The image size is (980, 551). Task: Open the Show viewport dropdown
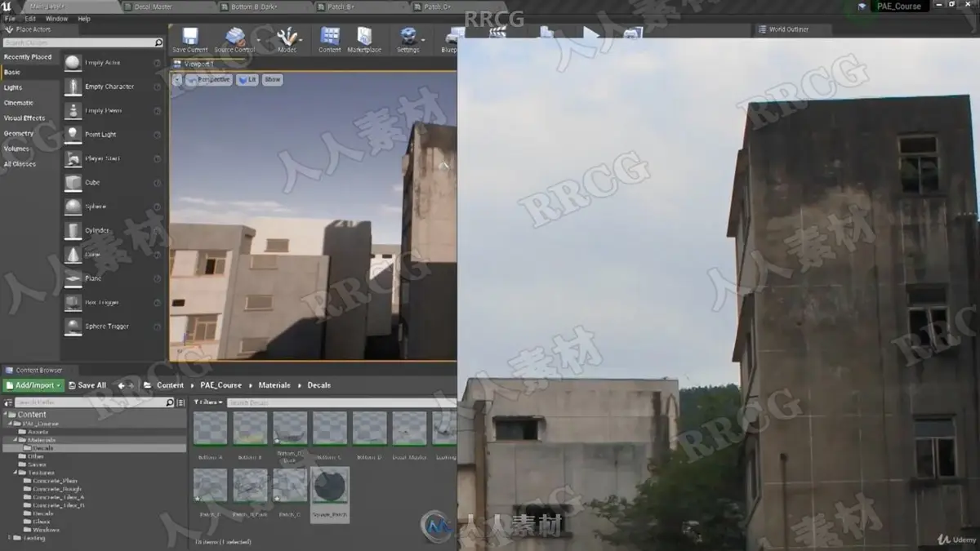tap(273, 79)
